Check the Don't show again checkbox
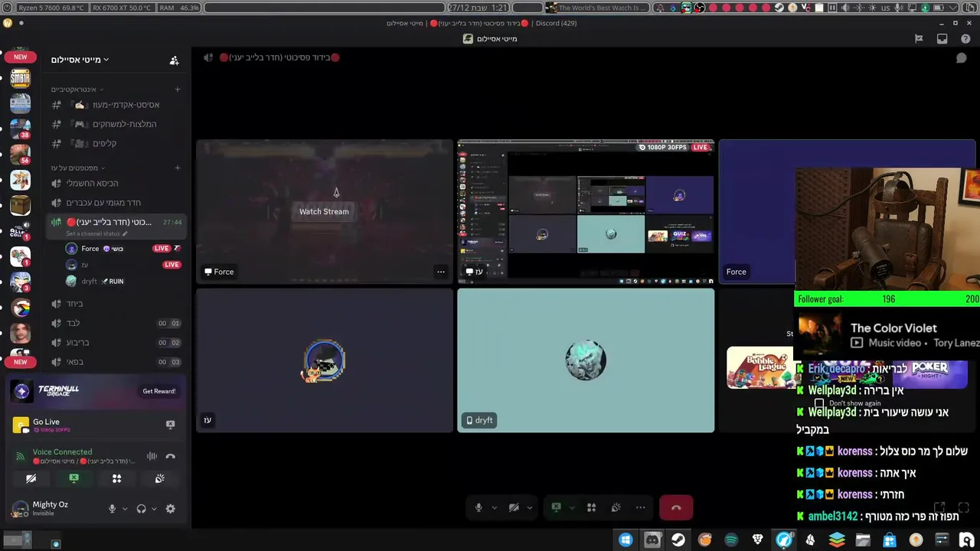 tap(819, 403)
